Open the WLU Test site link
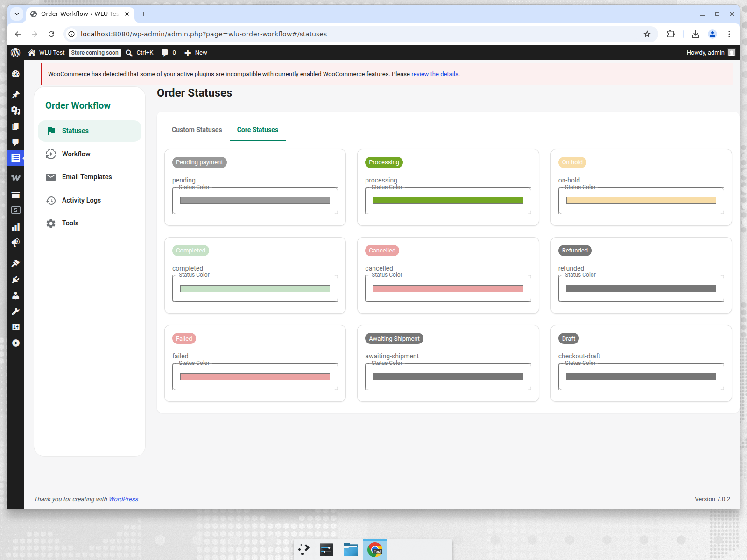The image size is (747, 560). coord(46,53)
